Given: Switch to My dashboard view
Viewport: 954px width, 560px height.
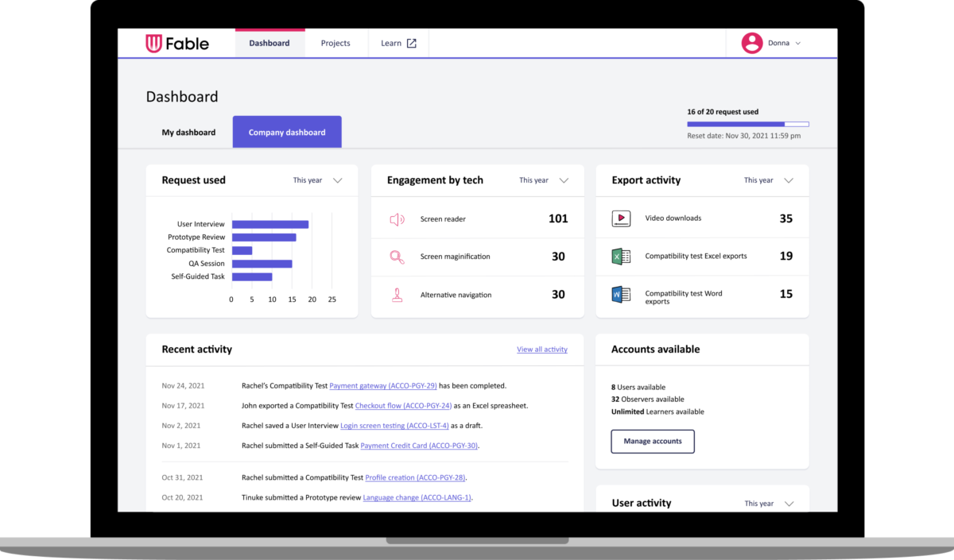Looking at the screenshot, I should pyautogui.click(x=188, y=132).
